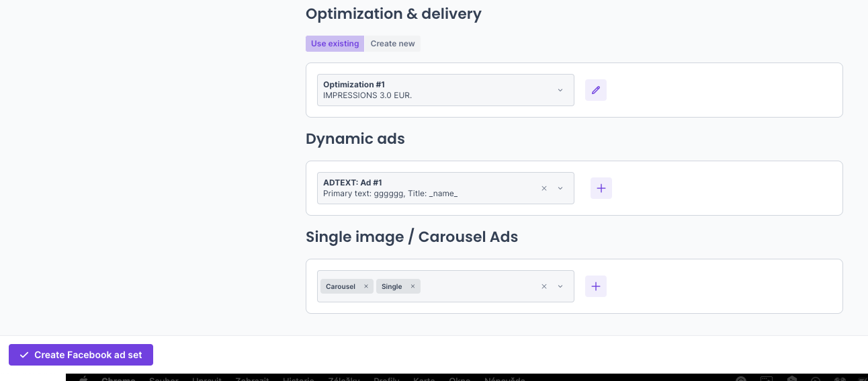This screenshot has width=868, height=381.
Task: Switch to Create new optimization
Action: click(x=392, y=44)
